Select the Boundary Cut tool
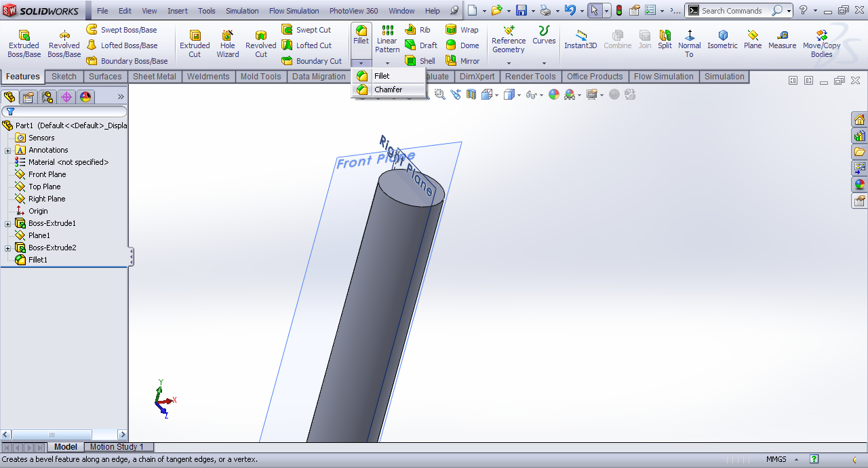868x468 pixels. coord(312,61)
